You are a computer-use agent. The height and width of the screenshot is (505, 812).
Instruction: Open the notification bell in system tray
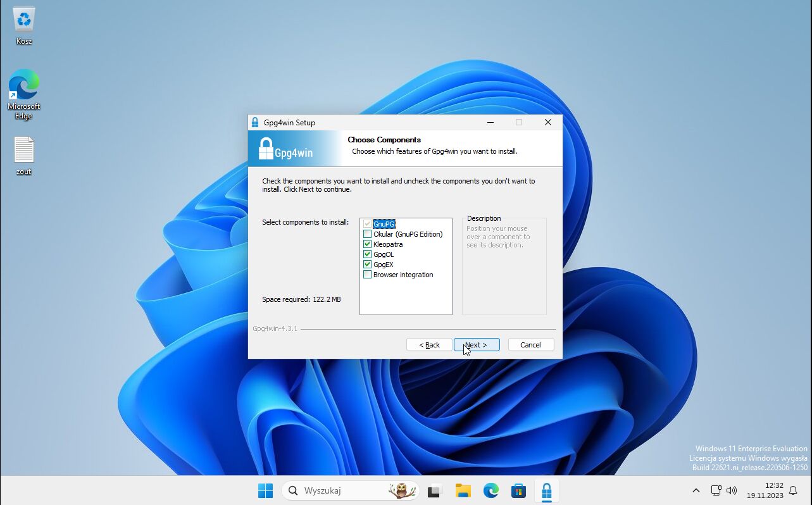(x=793, y=490)
